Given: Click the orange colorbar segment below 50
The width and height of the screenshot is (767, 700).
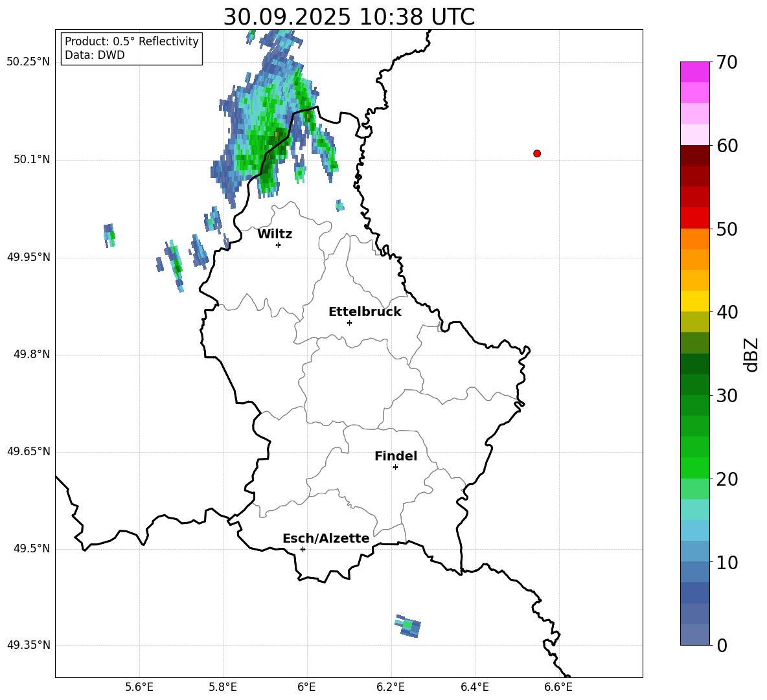Looking at the screenshot, I should pos(695,238).
